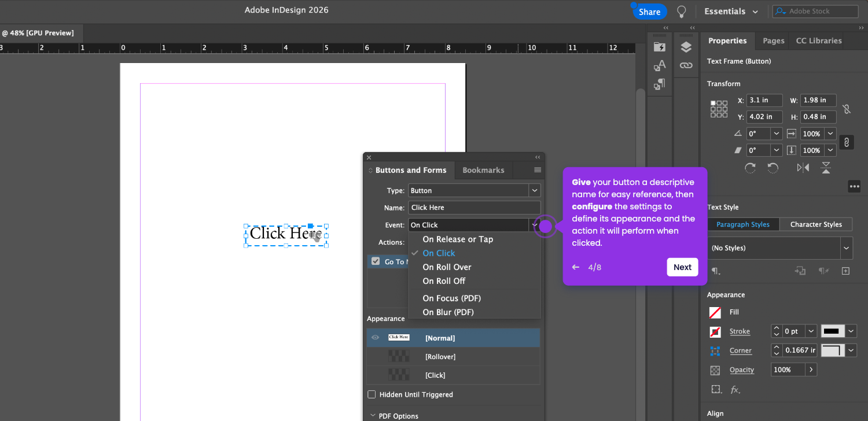868x421 pixels.
Task: Rotate 90° counter-clockwise
Action: 773,168
